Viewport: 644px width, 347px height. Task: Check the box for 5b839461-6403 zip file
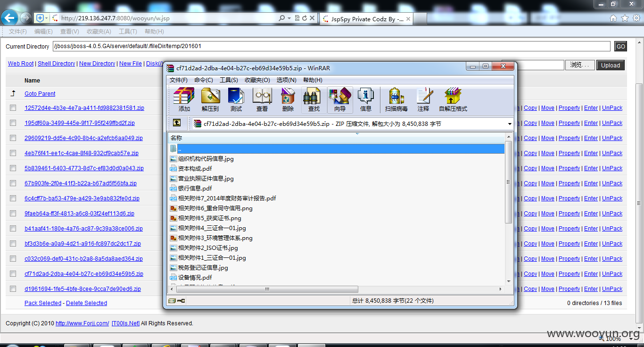13,168
